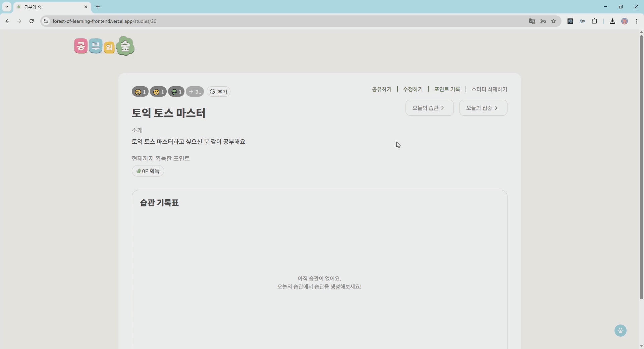Open 포인트 기록 point history
This screenshot has height=349, width=644.
[447, 89]
